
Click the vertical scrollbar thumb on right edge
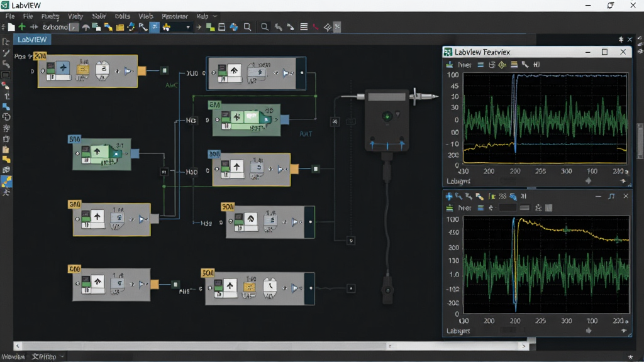click(x=641, y=140)
